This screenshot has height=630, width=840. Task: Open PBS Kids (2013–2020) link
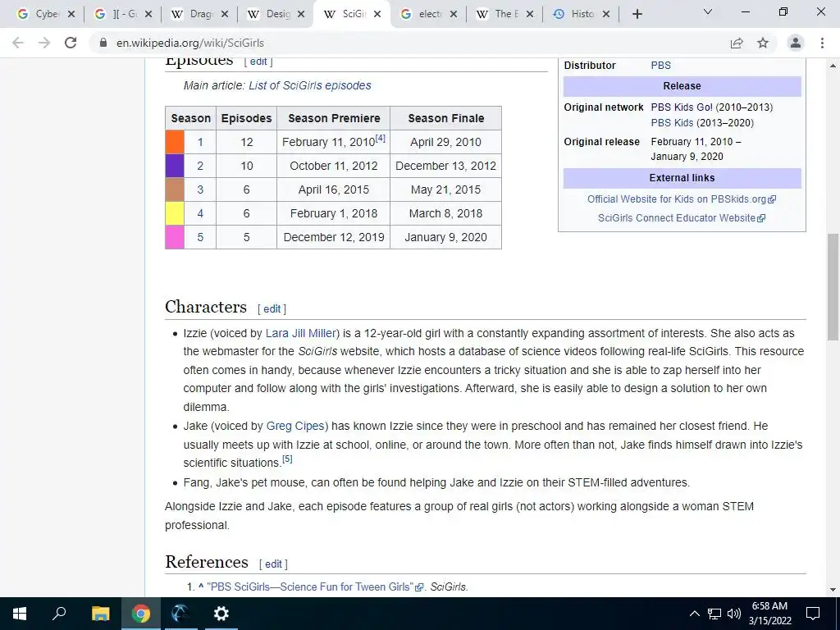pos(672,123)
